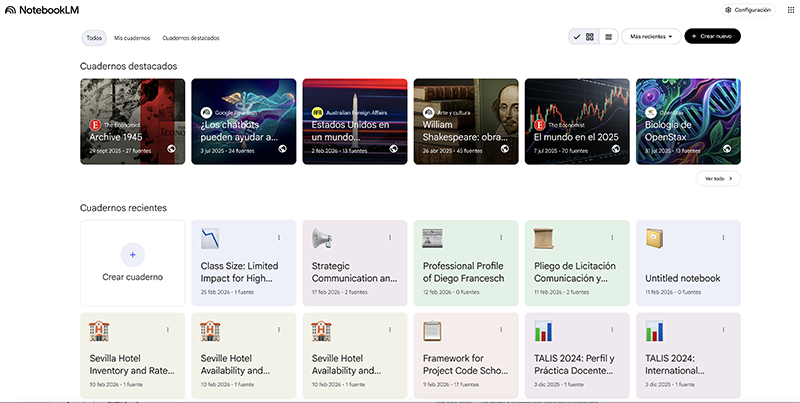Image resolution: width=800 pixels, height=403 pixels.
Task: Click the 'Crear nuevo' button
Action: pos(713,37)
